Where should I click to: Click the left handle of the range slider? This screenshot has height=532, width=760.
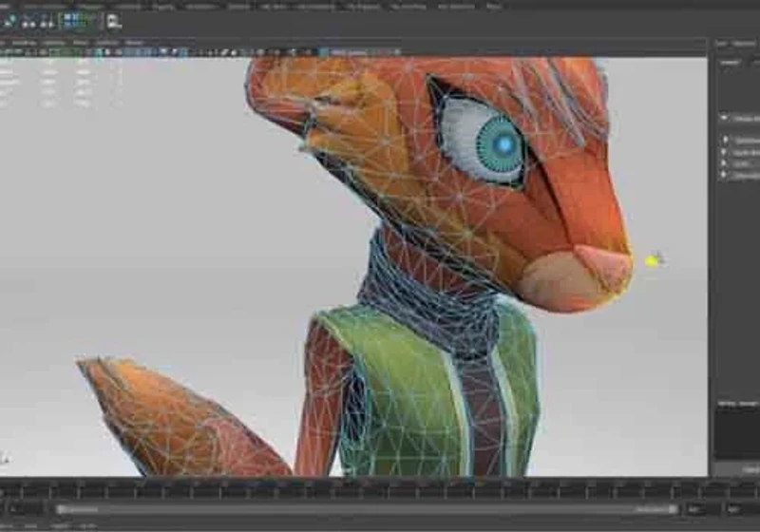[61, 509]
